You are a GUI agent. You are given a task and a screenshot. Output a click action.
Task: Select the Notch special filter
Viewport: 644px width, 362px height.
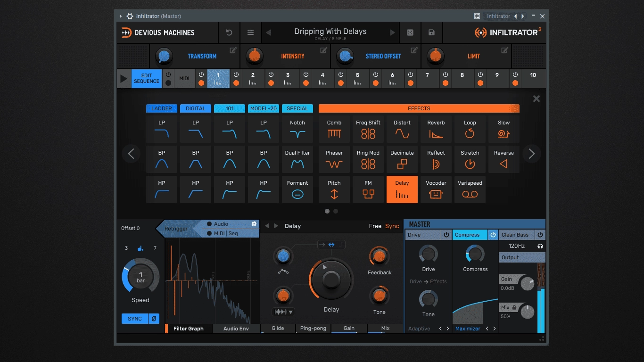point(297,129)
